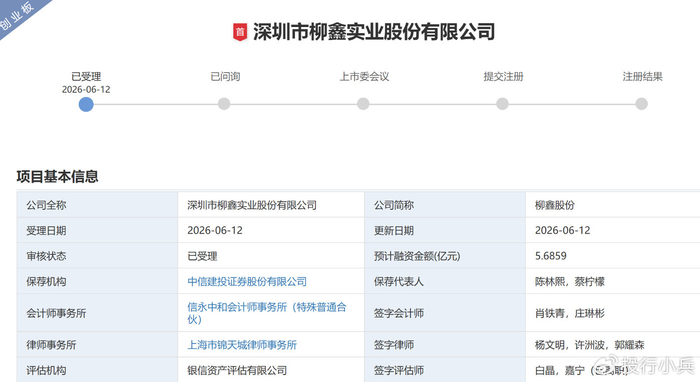Select the 已受理 stage marker dot
700x382 pixels.
coord(86,104)
